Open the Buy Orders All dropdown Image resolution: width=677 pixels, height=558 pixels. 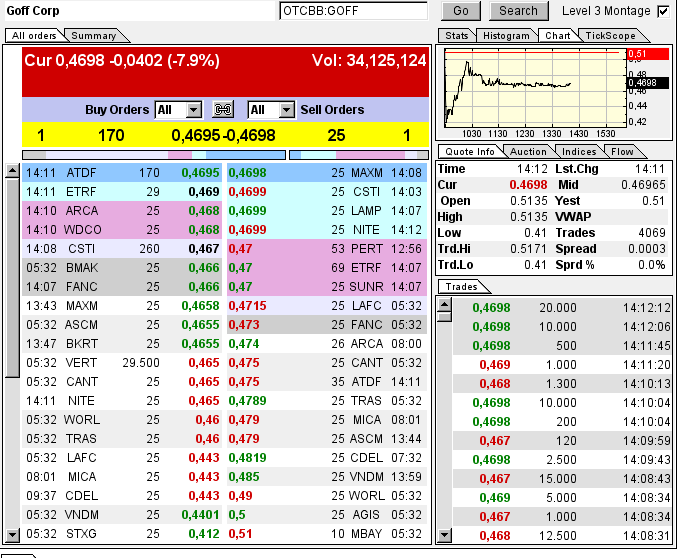pyautogui.click(x=178, y=110)
